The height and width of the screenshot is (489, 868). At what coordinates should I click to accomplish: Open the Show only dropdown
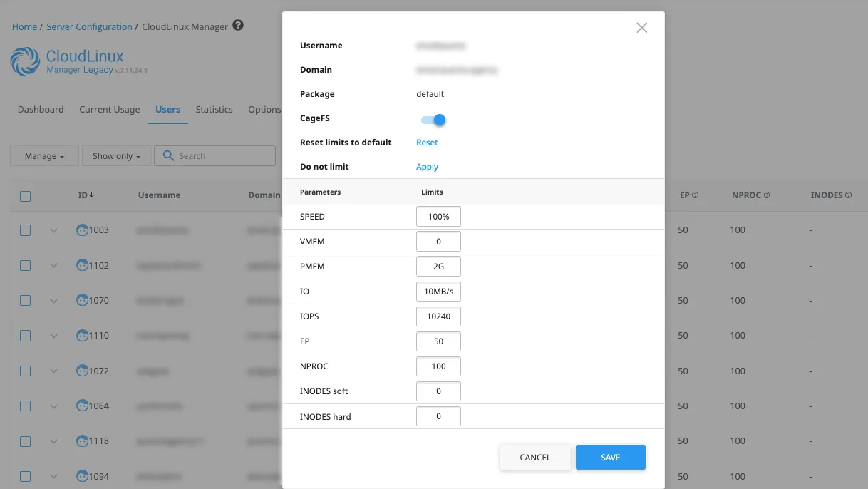coord(116,155)
